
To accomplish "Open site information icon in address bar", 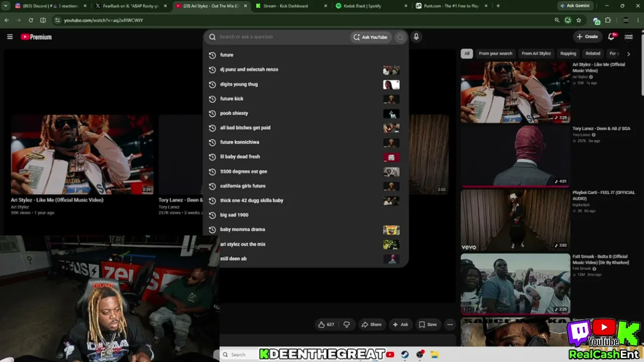I will (57, 20).
